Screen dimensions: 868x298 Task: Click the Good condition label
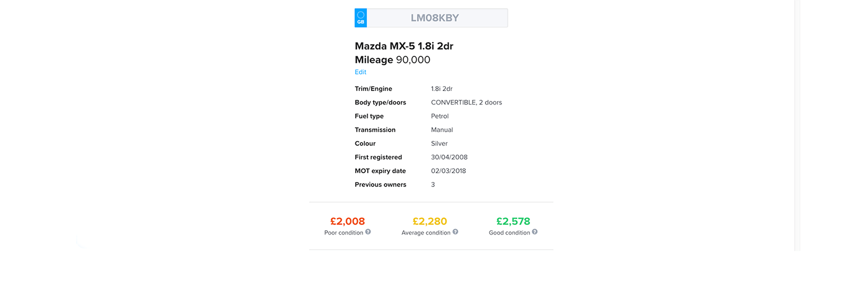509,233
